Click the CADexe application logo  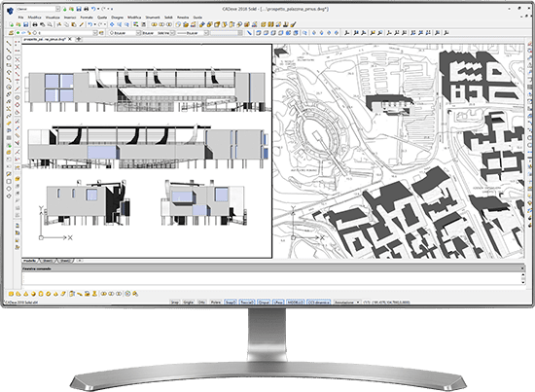11,11
